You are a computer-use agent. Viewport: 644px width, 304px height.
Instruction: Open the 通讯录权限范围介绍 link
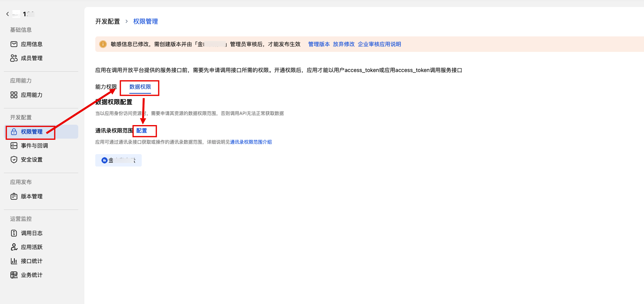click(251, 142)
